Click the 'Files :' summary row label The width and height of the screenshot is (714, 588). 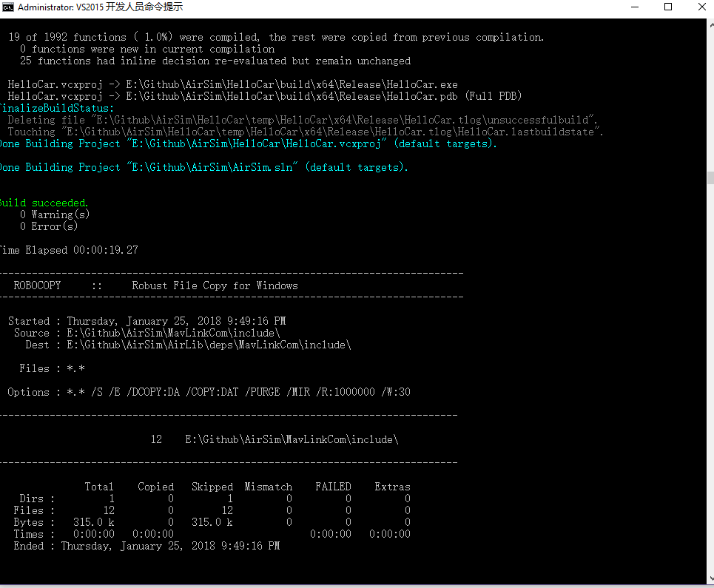click(34, 510)
